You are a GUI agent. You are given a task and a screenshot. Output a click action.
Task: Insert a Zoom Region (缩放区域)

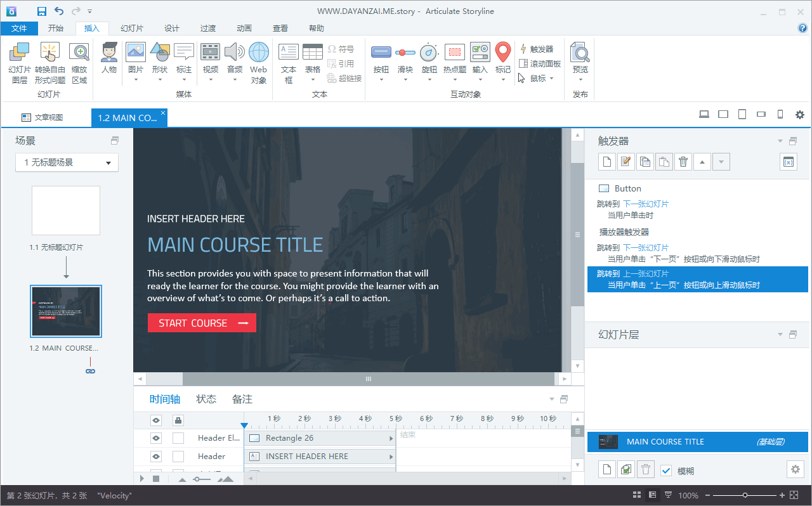click(79, 63)
